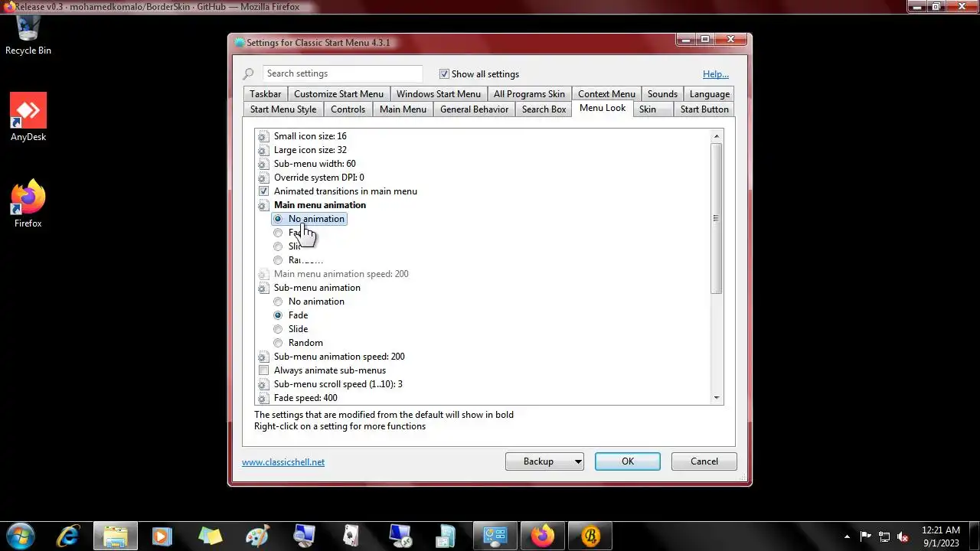980x551 pixels.
Task: Select Slide under Sub-menu animation
Action: pyautogui.click(x=278, y=329)
